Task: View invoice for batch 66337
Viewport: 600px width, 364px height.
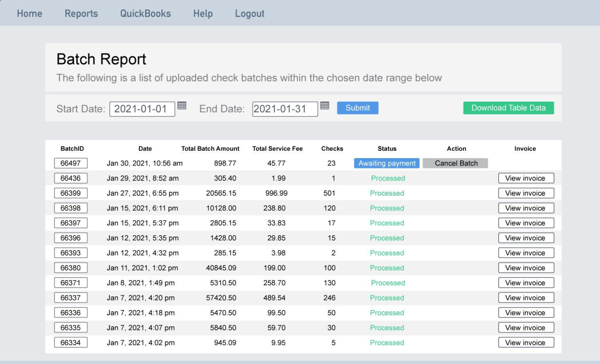Action: click(526, 297)
